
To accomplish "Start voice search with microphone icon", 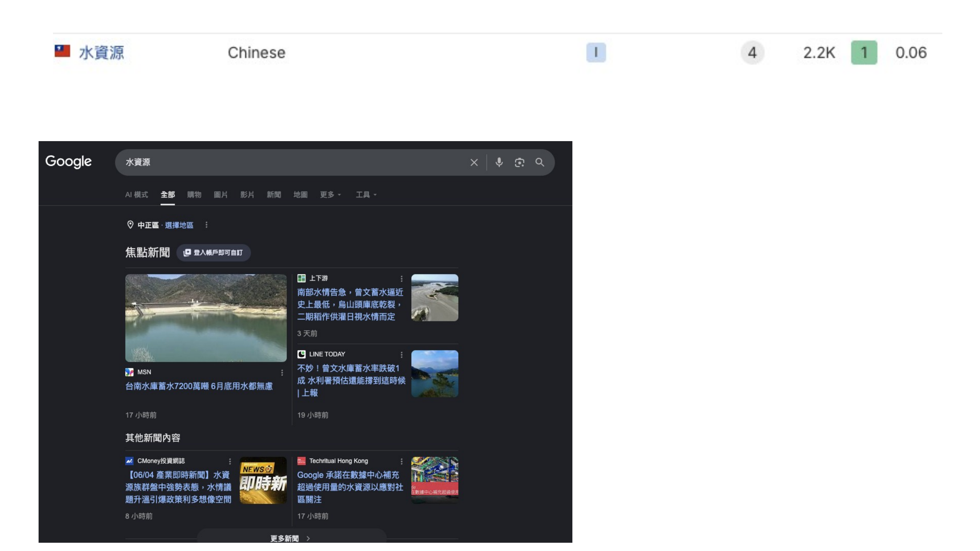I will tap(499, 163).
